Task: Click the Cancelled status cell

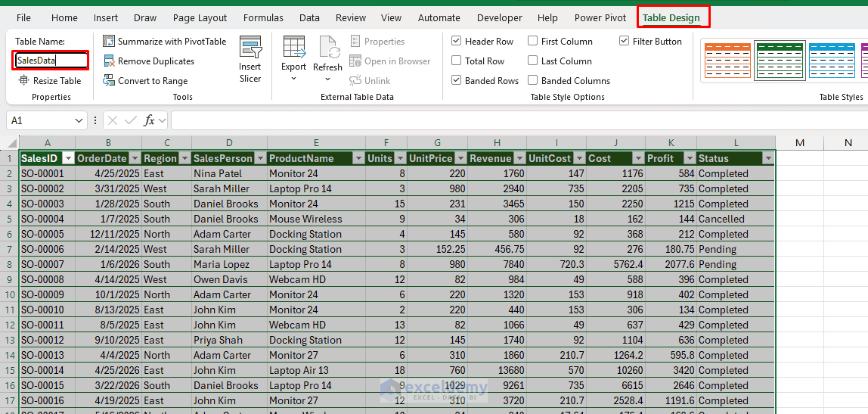Action: (x=736, y=219)
